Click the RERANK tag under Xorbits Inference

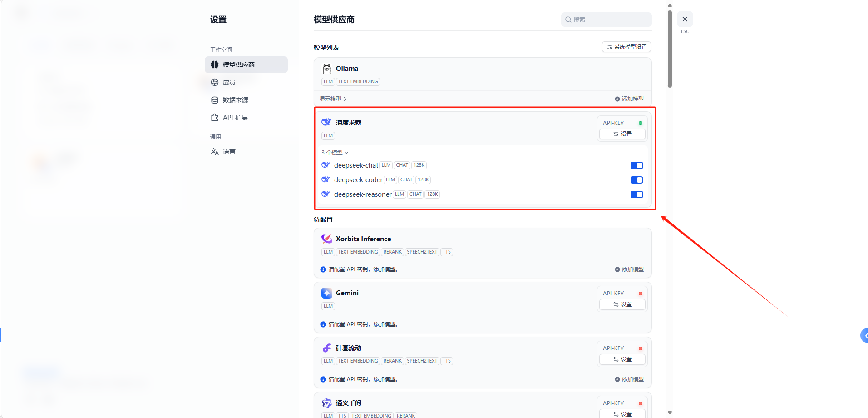tap(393, 252)
